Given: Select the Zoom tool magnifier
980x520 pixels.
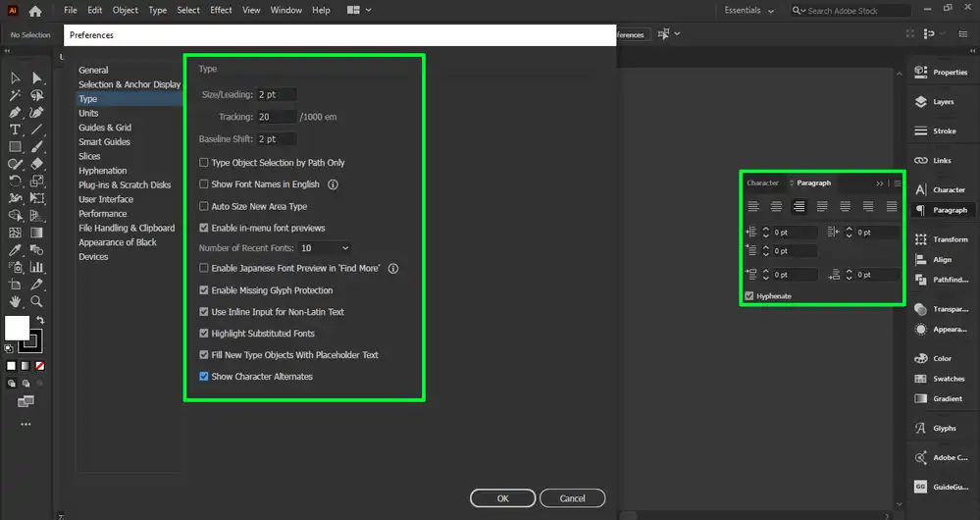Looking at the screenshot, I should [x=36, y=301].
